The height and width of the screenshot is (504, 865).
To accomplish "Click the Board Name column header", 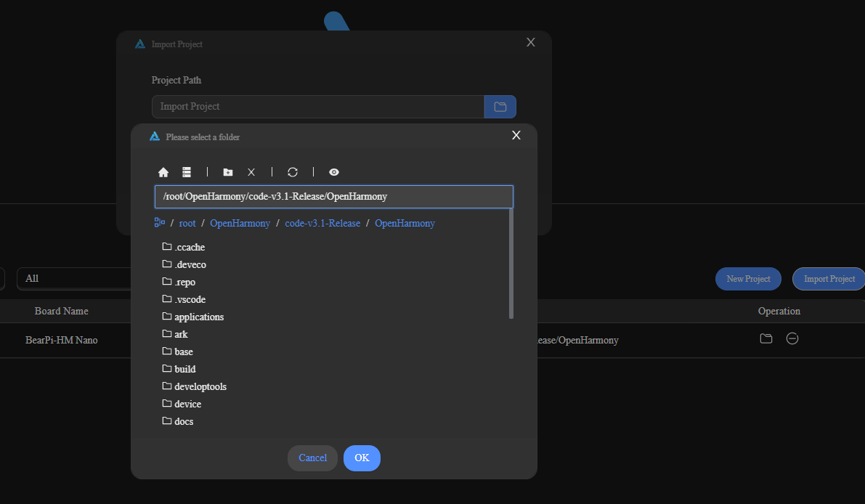I will [61, 311].
